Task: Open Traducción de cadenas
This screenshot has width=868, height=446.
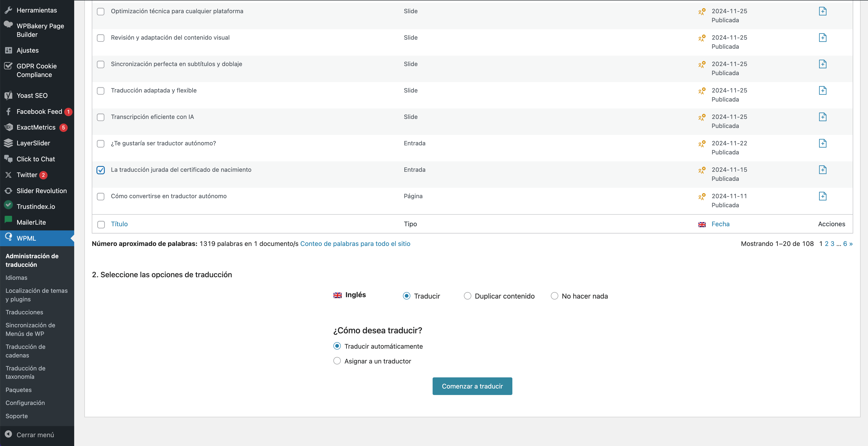Action: pyautogui.click(x=25, y=351)
